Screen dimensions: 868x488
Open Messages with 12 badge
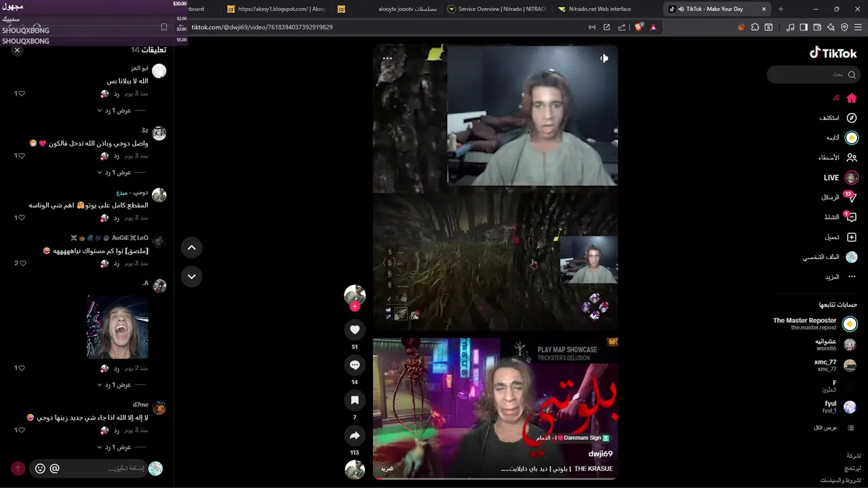(x=850, y=197)
